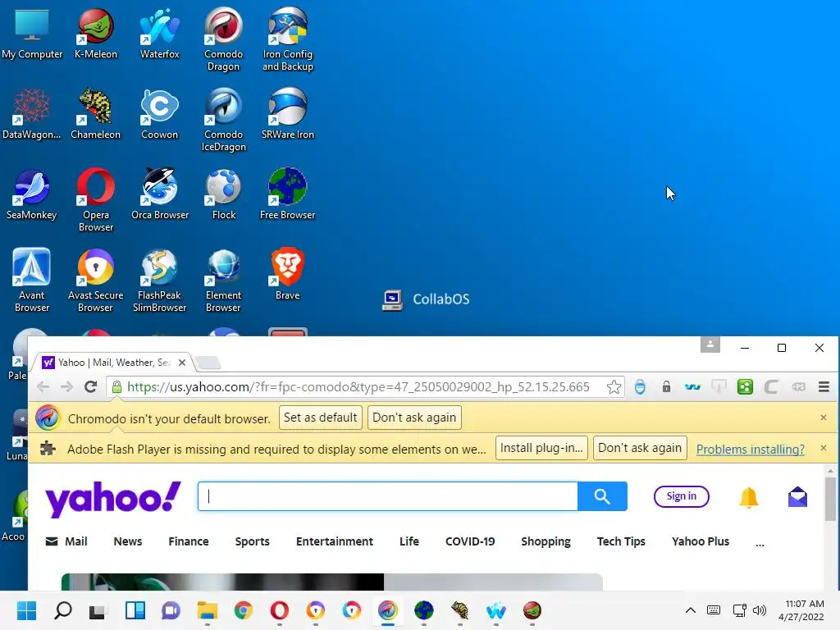Screen dimensions: 840x630
Task: Click the Chromodo profile user button
Action: click(x=710, y=345)
